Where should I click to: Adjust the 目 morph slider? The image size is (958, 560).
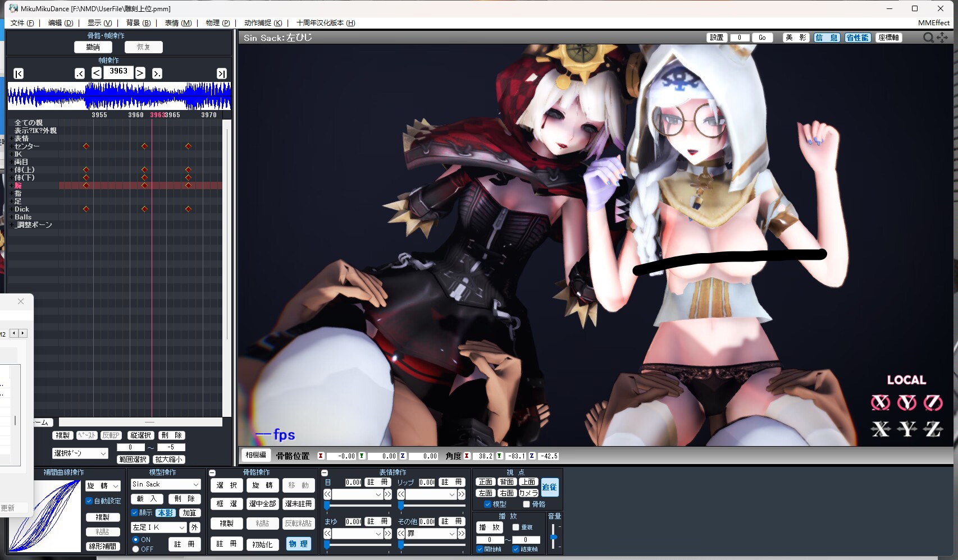click(x=358, y=506)
